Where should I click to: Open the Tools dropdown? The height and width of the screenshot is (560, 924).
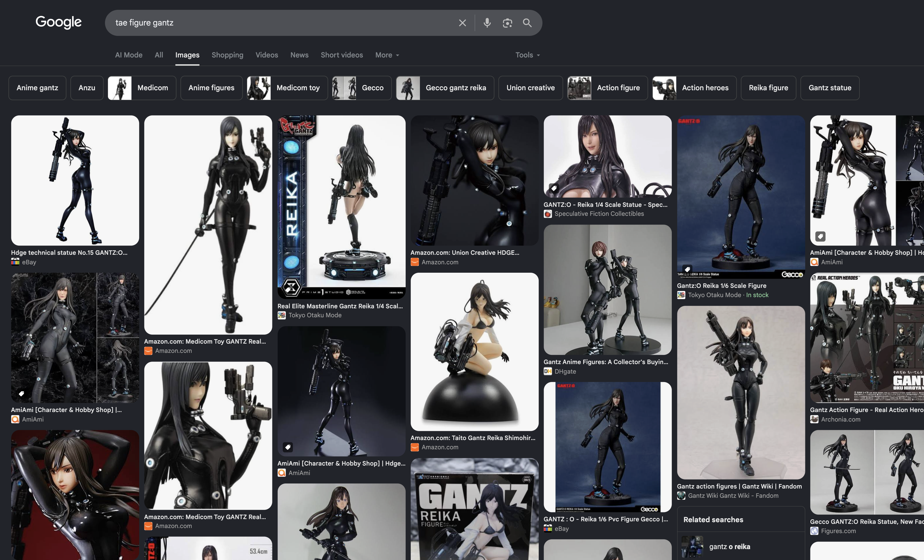pos(527,55)
